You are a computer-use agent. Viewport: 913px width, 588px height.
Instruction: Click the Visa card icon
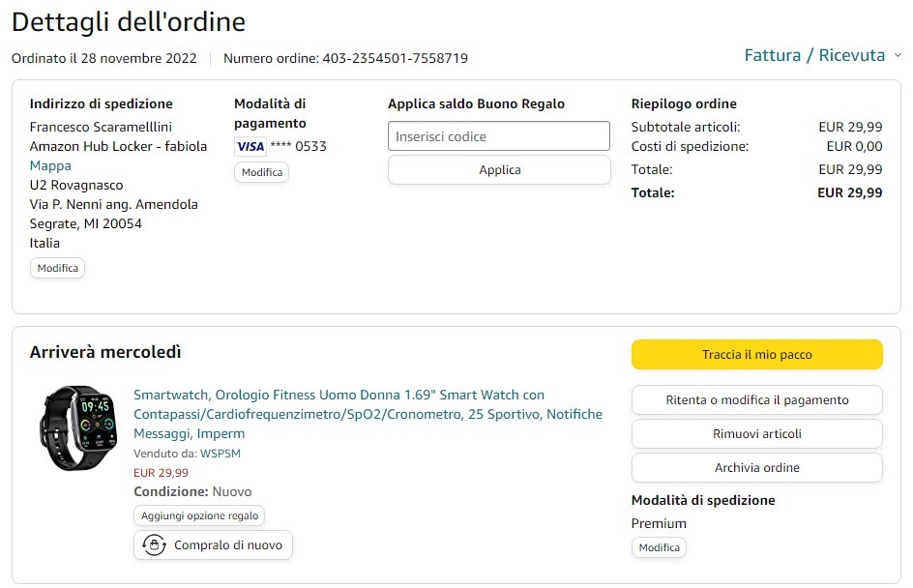pyautogui.click(x=250, y=147)
